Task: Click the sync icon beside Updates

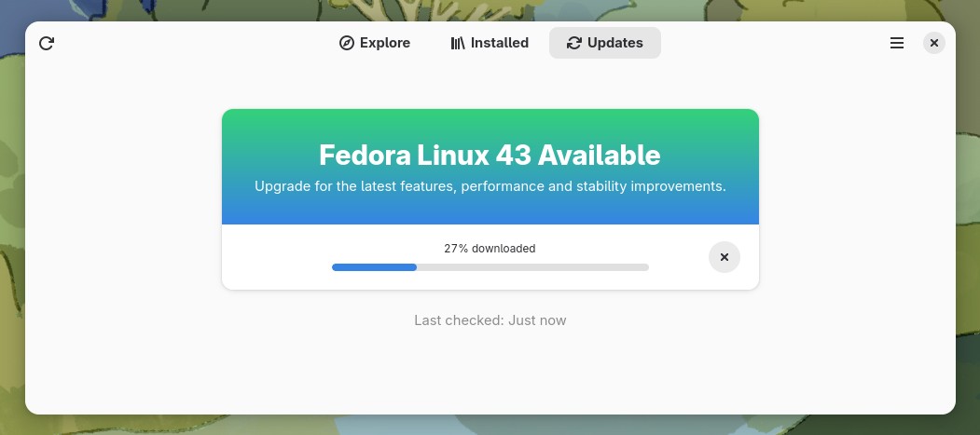Action: point(574,43)
